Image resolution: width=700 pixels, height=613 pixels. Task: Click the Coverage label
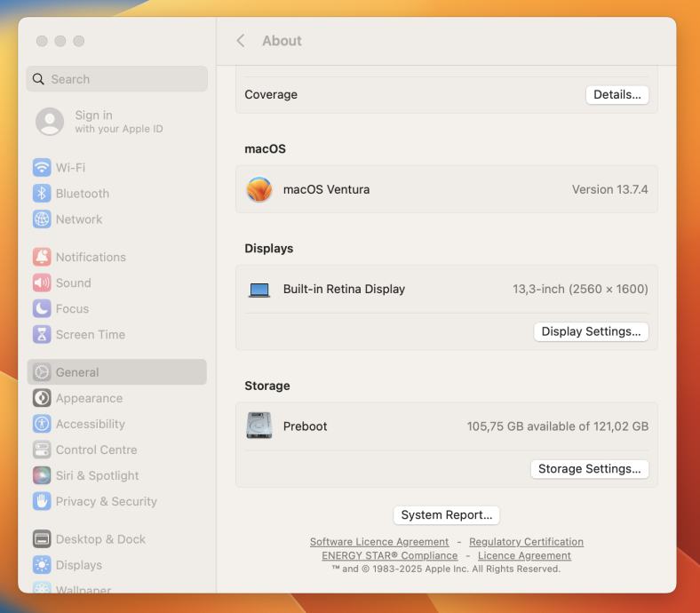pyautogui.click(x=271, y=95)
